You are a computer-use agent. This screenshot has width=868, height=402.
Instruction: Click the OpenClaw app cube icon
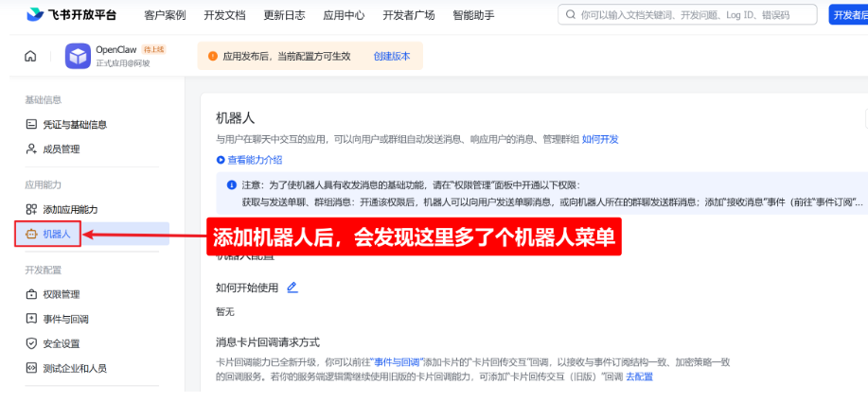(78, 57)
